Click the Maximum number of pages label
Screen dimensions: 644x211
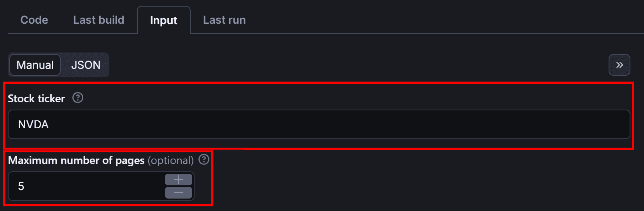76,160
